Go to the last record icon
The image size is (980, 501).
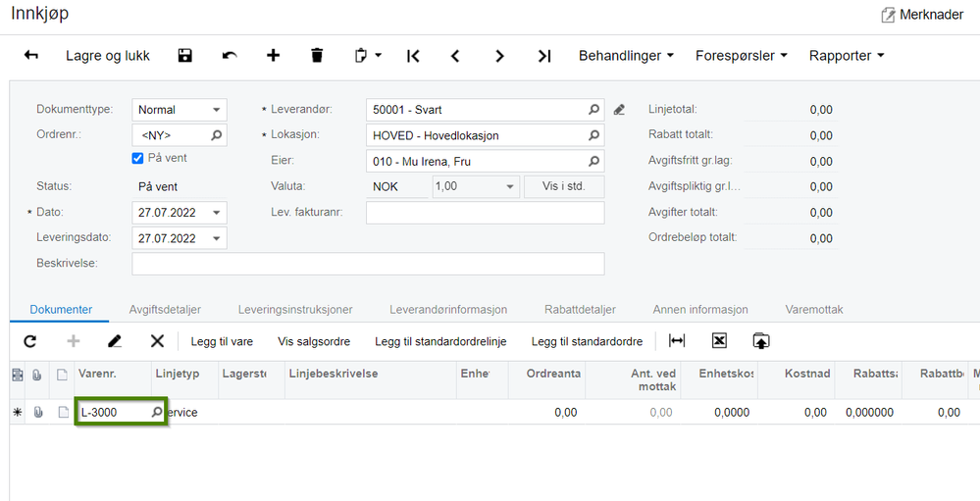click(544, 56)
